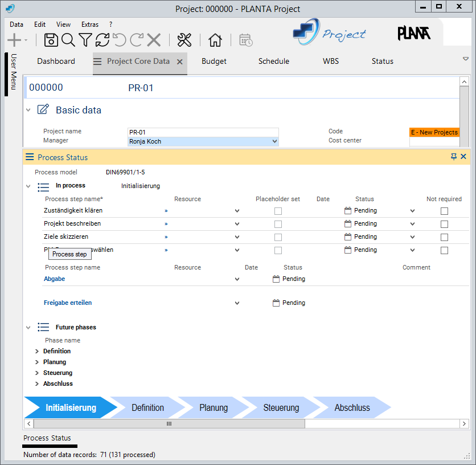Click the Undo arrow icon
476x465 pixels.
pyautogui.click(x=120, y=40)
